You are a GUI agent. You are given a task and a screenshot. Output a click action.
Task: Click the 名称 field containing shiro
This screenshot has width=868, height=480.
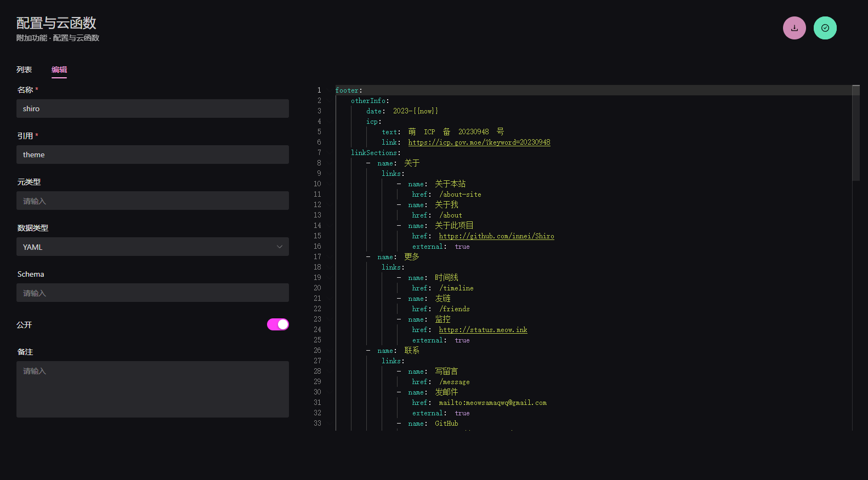(x=152, y=108)
